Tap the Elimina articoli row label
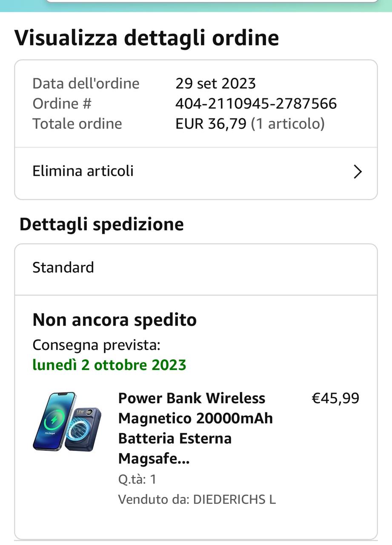Screen dimensions: 392x545 pos(83,171)
